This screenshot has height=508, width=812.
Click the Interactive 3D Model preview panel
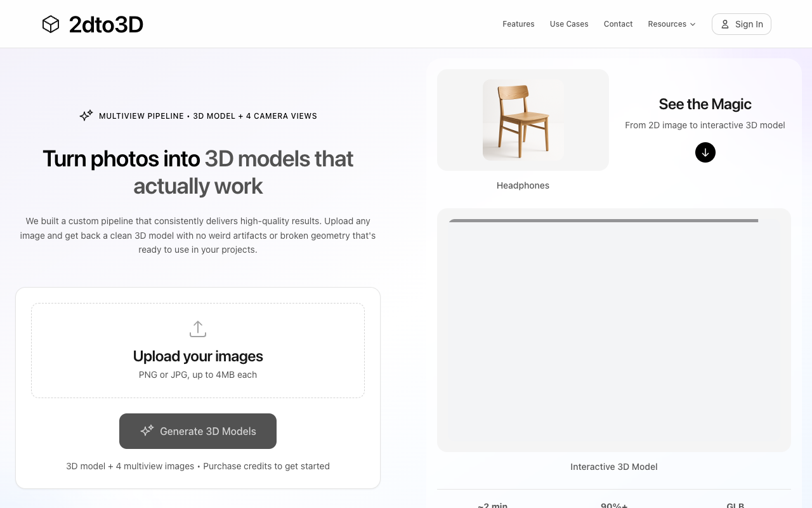[613, 330]
